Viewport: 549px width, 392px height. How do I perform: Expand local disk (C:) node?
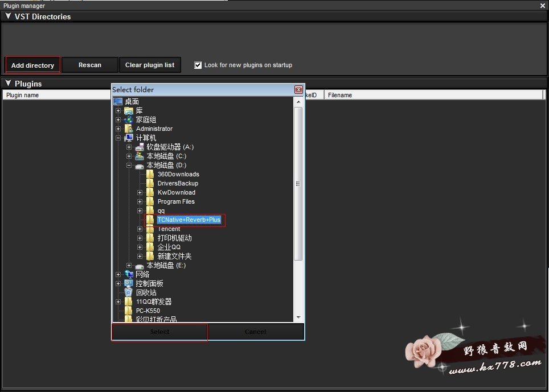click(129, 156)
